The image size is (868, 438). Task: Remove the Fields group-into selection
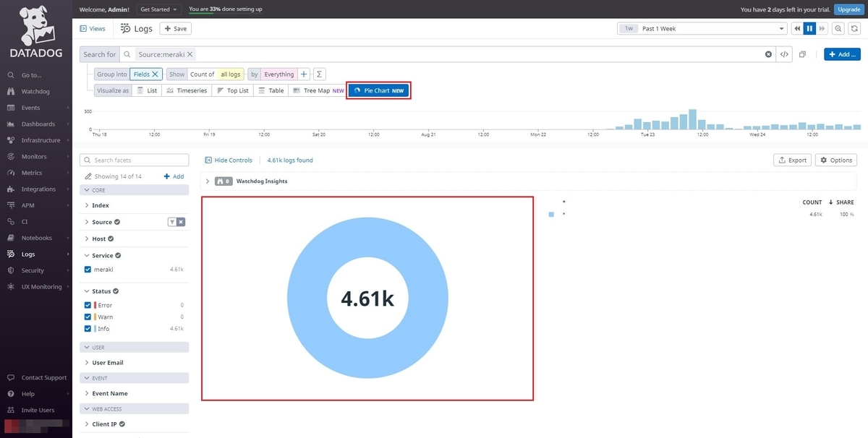pyautogui.click(x=155, y=74)
